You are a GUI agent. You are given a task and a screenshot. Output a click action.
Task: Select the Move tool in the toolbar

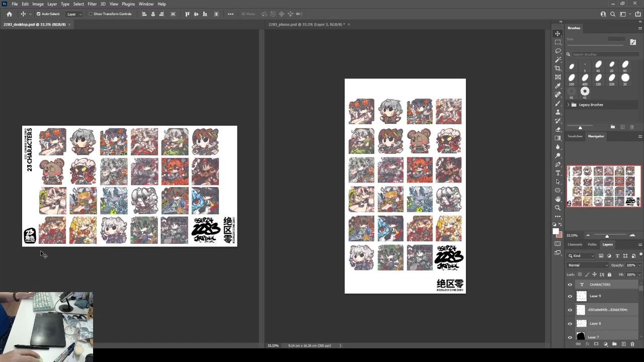[x=557, y=34]
